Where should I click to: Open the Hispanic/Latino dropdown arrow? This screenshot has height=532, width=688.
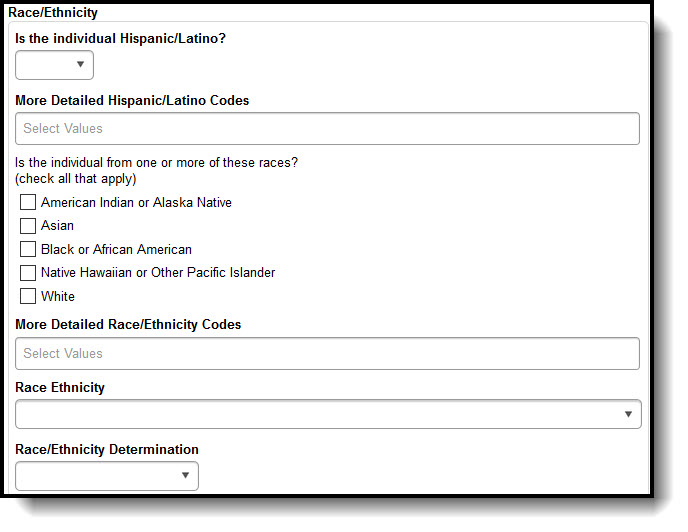pos(80,65)
